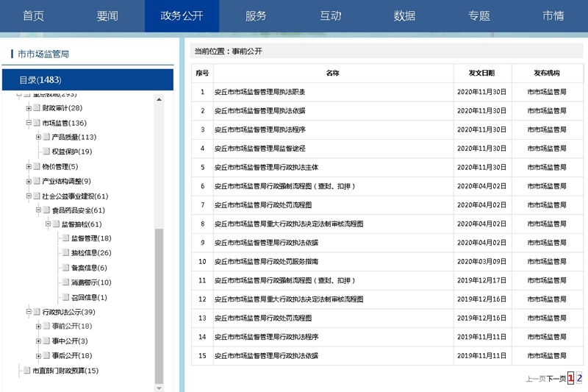Image resolution: width=588 pixels, height=392 pixels.
Task: Jump to page 2 of results
Action: coord(579,378)
